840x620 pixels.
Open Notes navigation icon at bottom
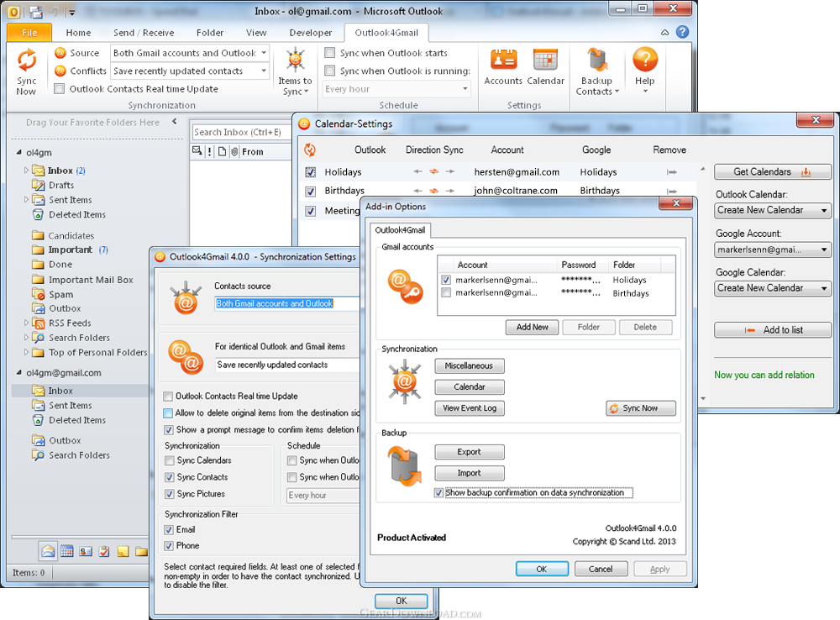[x=123, y=551]
